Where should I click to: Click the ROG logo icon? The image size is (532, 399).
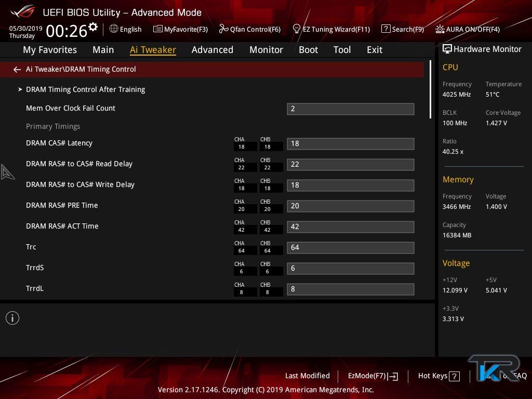coord(23,12)
